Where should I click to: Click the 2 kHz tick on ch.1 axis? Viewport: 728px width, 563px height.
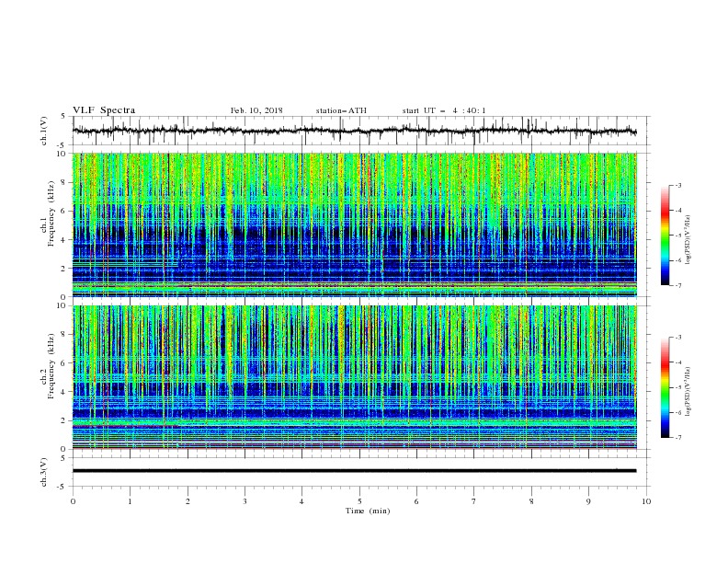(x=63, y=269)
